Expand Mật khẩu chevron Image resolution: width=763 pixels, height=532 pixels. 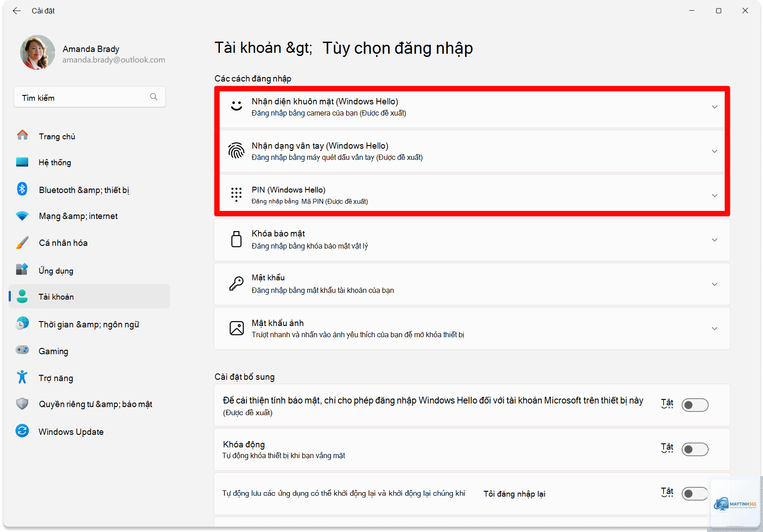[x=715, y=284]
